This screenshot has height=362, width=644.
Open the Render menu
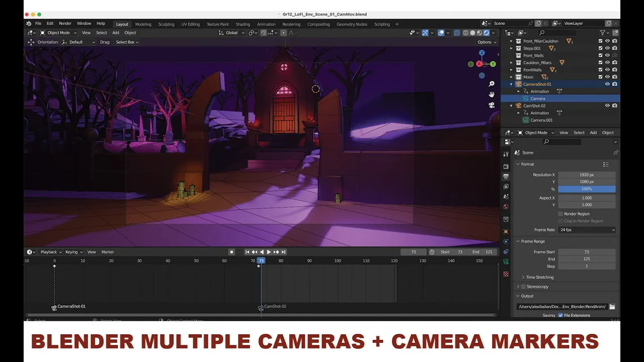click(x=65, y=24)
